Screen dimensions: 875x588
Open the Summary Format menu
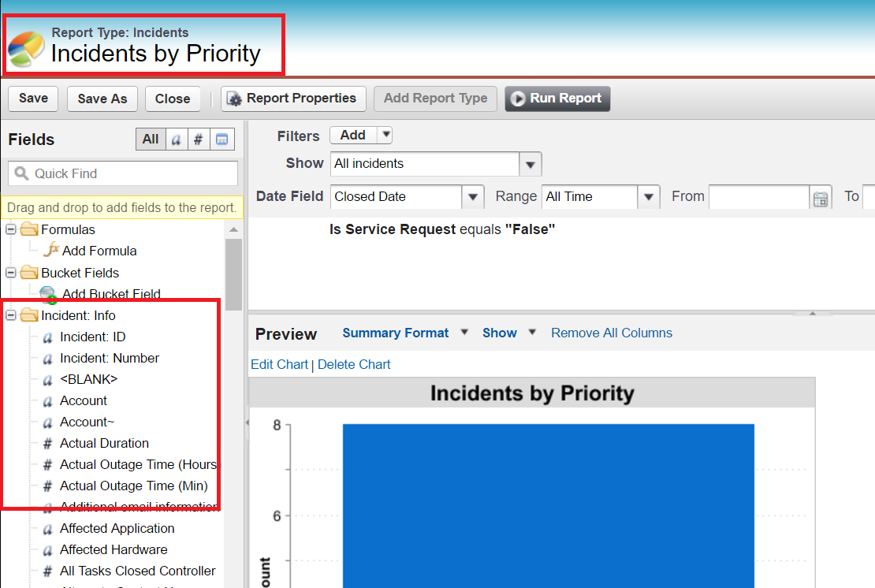click(x=464, y=333)
